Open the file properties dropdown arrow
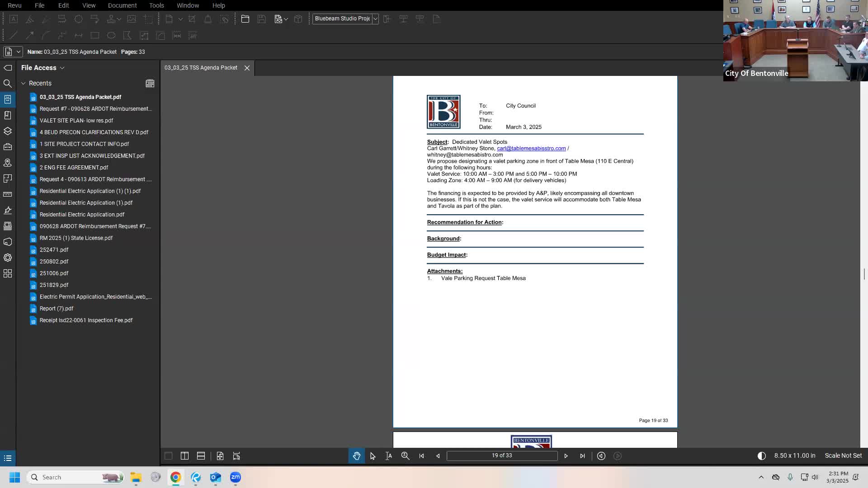Screen dimensions: 868x488 (x=19, y=52)
